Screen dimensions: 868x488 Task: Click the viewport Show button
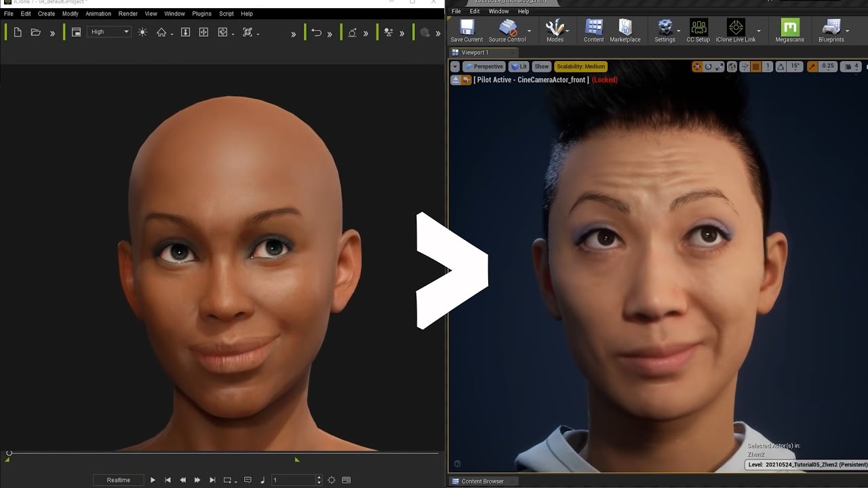[x=541, y=66]
